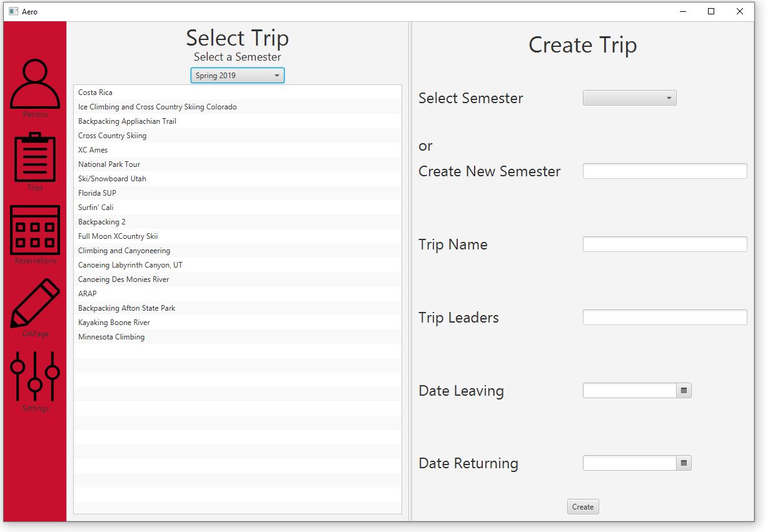Click the Aero app title icon
This screenshot has height=532, width=768.
[13, 11]
